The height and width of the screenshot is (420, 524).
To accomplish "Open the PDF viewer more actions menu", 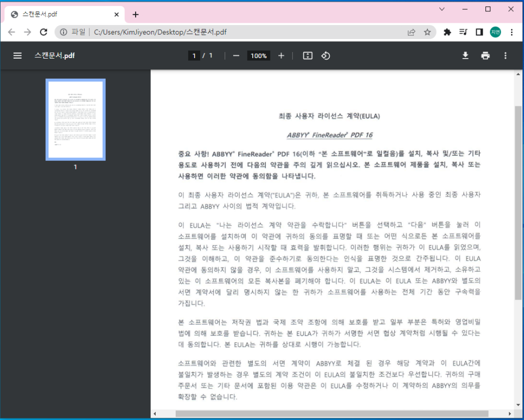I will click(x=506, y=56).
